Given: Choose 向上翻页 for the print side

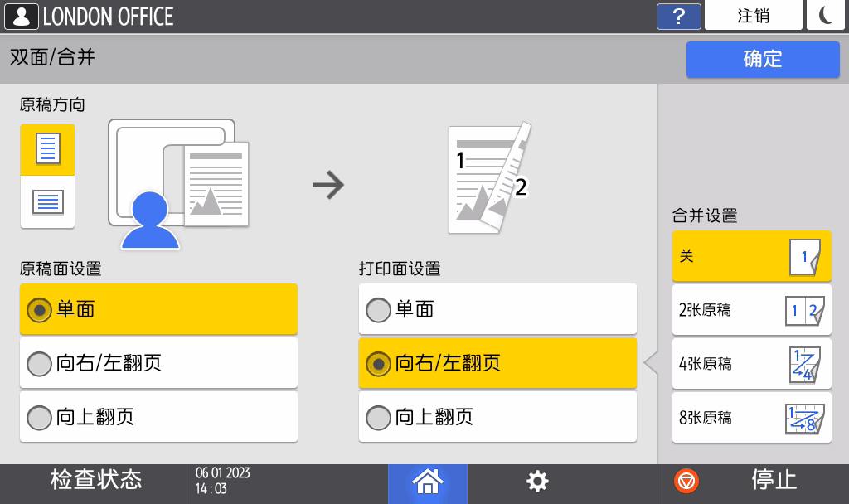Looking at the screenshot, I should (x=497, y=416).
